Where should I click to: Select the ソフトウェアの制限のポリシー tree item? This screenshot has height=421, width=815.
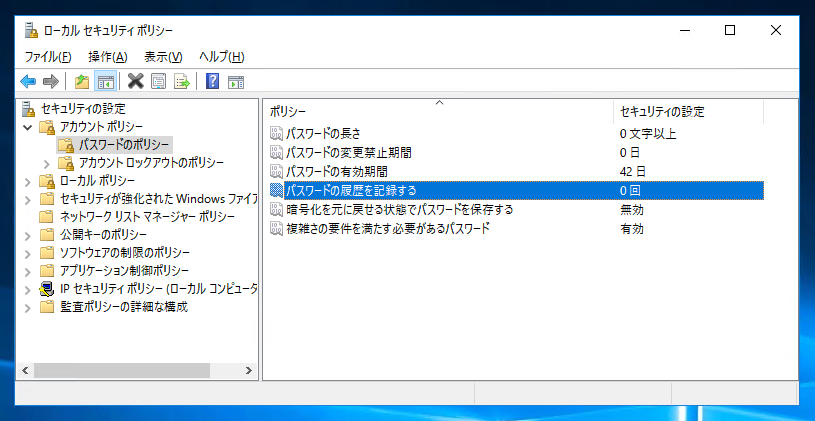pyautogui.click(x=125, y=253)
